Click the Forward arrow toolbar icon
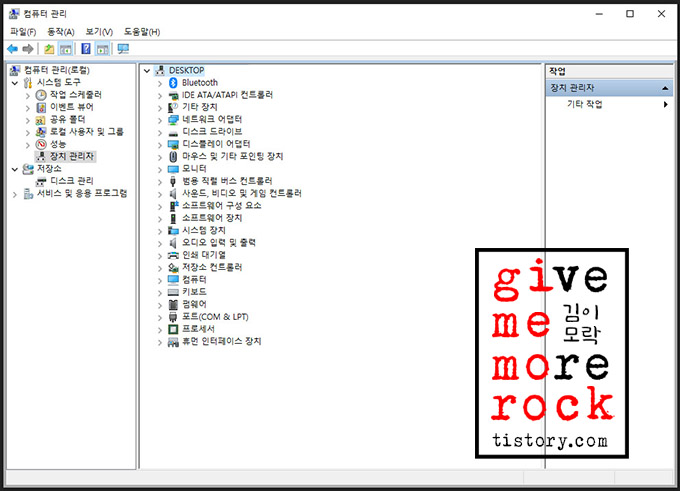The width and height of the screenshot is (680, 491). (x=28, y=49)
